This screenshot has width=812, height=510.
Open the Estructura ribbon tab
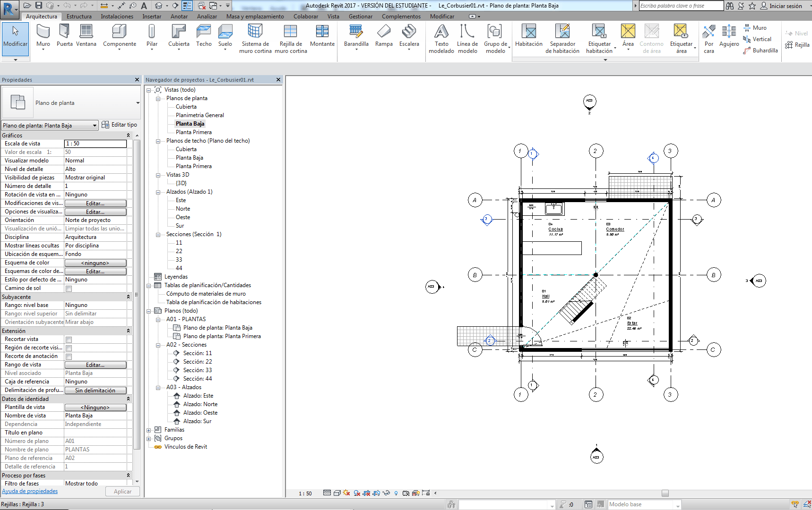click(x=79, y=17)
